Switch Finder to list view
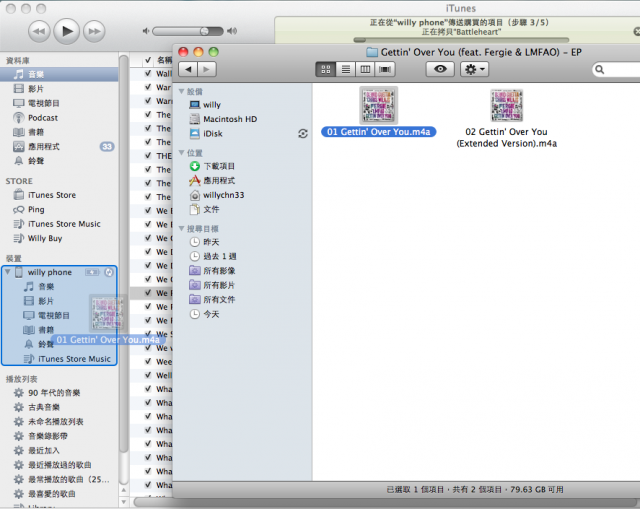The width and height of the screenshot is (640, 509). [345, 69]
